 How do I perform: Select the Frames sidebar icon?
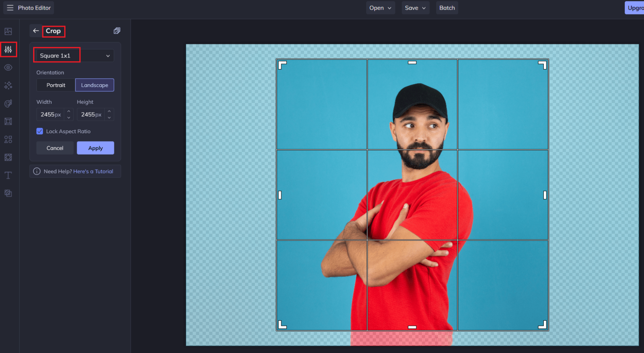(8, 121)
